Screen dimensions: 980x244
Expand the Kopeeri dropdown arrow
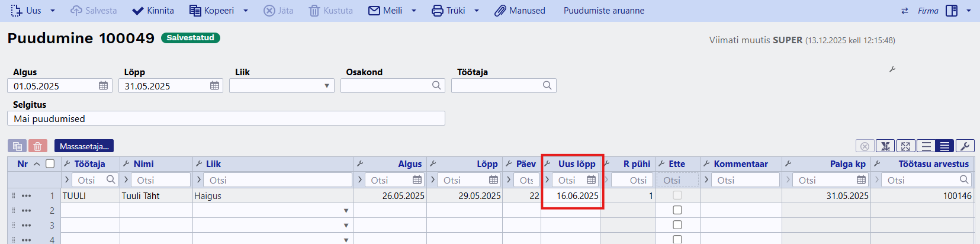[x=246, y=11]
